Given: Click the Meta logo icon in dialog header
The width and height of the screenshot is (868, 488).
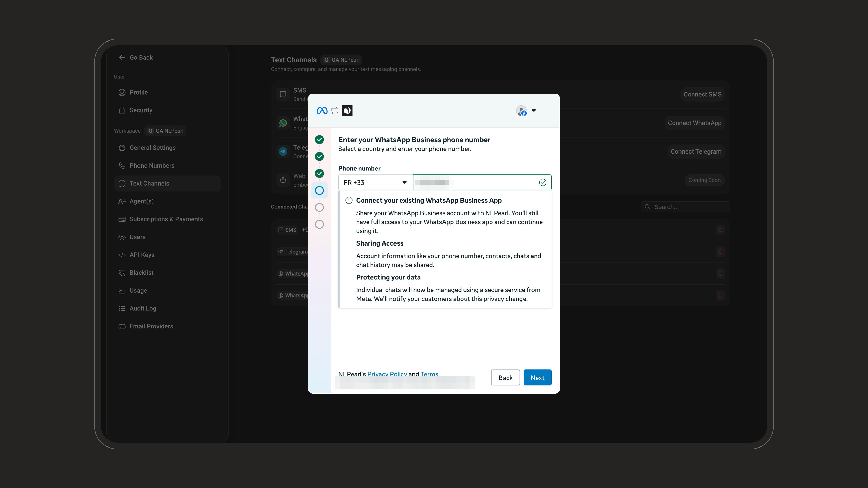Looking at the screenshot, I should click(x=322, y=110).
